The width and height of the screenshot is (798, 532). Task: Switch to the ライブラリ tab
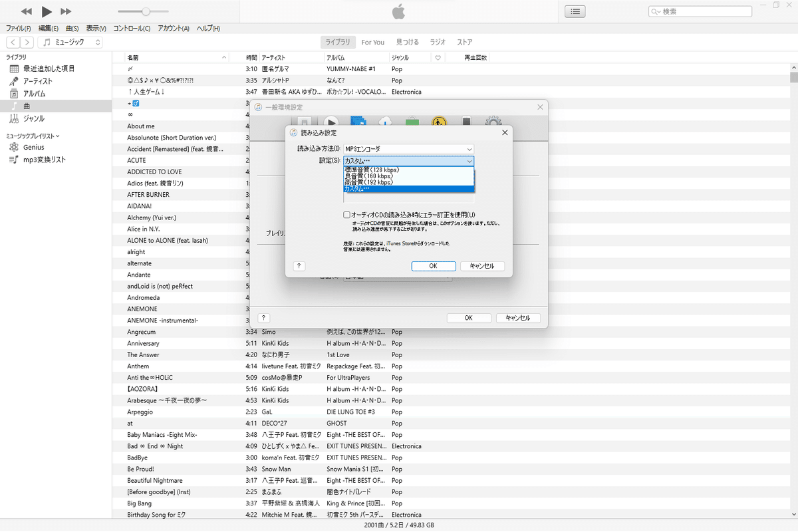[338, 43]
